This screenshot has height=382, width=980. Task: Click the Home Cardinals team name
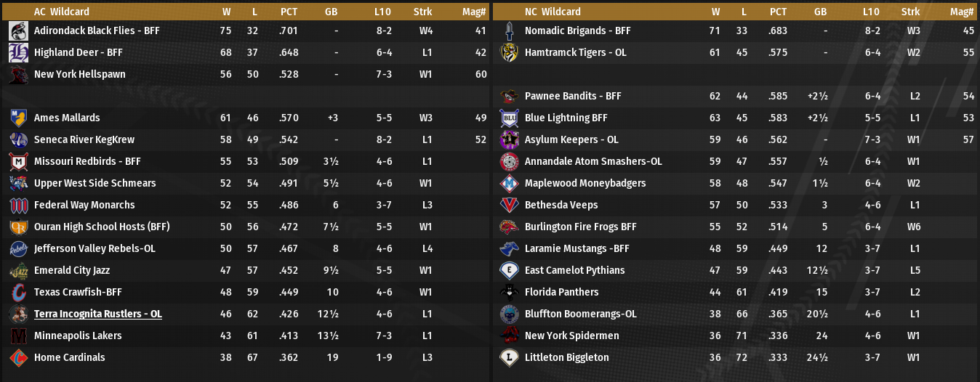[x=69, y=357]
